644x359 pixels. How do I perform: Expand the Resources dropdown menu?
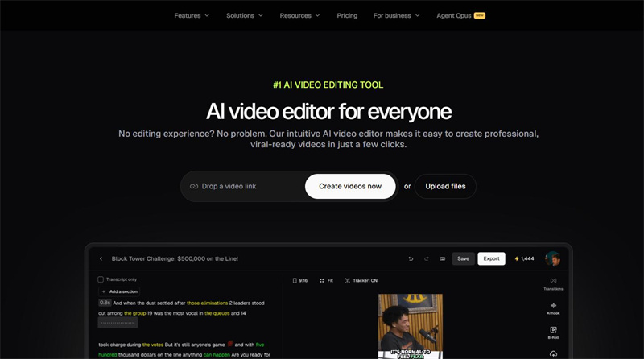click(x=299, y=15)
